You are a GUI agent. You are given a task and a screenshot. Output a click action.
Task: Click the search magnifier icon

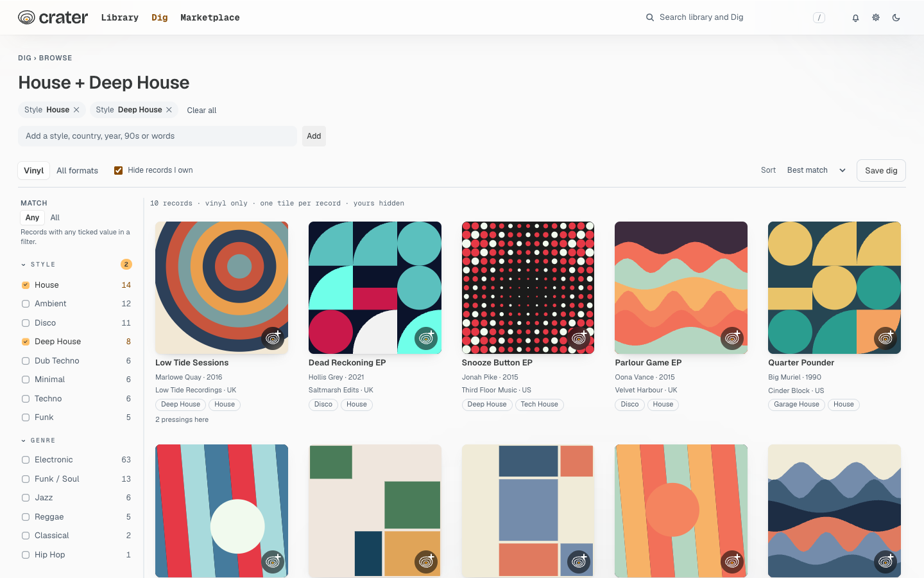(x=650, y=17)
